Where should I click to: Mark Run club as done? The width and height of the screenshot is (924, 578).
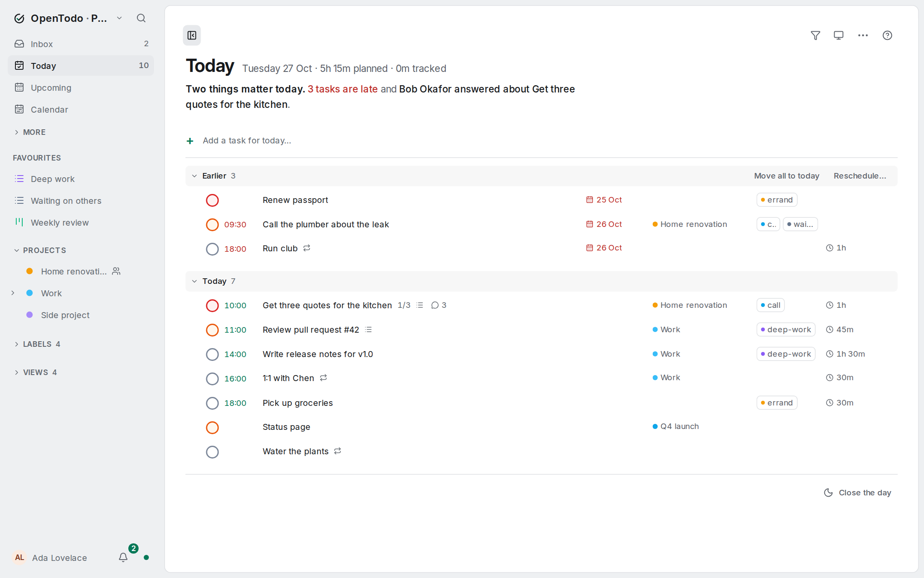[x=212, y=249]
